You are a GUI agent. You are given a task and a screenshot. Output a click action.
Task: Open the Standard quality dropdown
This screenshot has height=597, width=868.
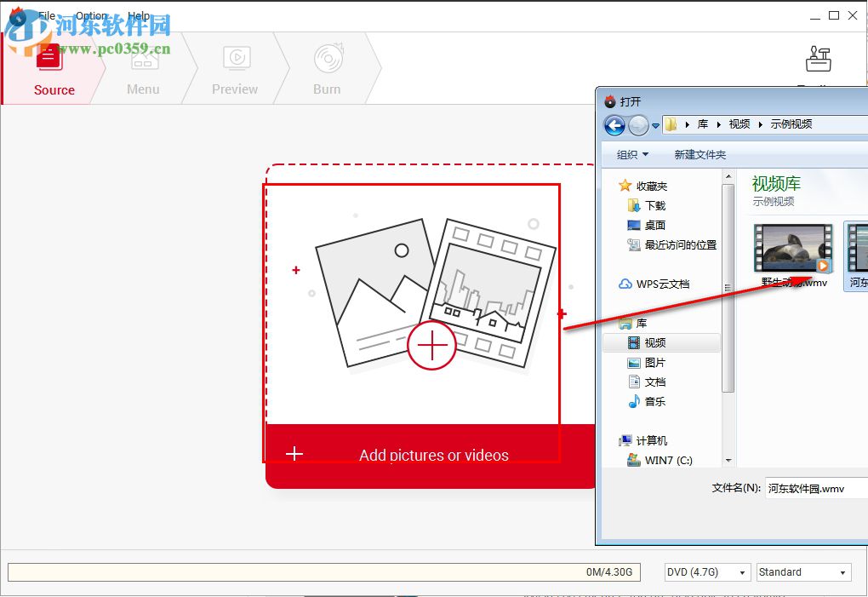tap(802, 571)
